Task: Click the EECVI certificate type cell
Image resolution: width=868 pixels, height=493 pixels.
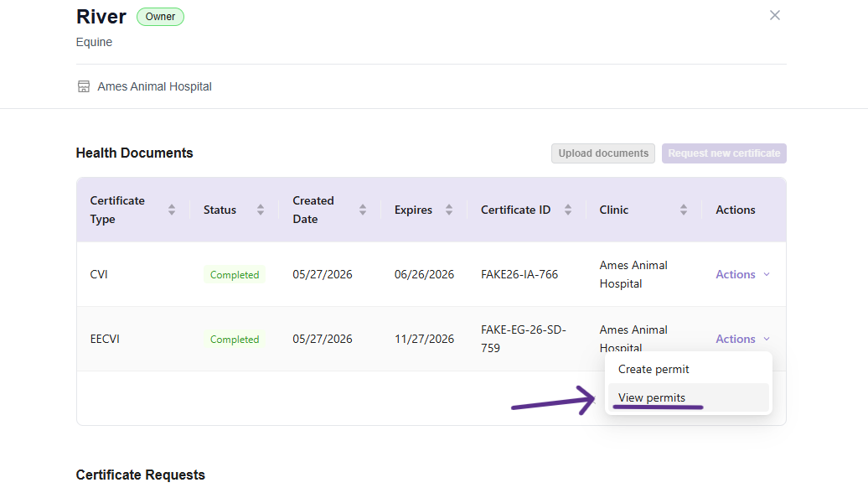Action: click(105, 339)
